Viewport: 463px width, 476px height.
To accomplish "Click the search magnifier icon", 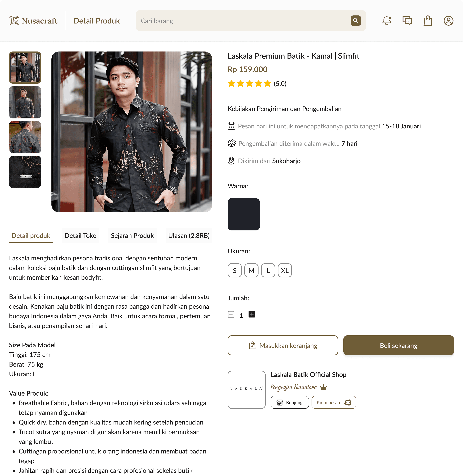I will pyautogui.click(x=355, y=21).
